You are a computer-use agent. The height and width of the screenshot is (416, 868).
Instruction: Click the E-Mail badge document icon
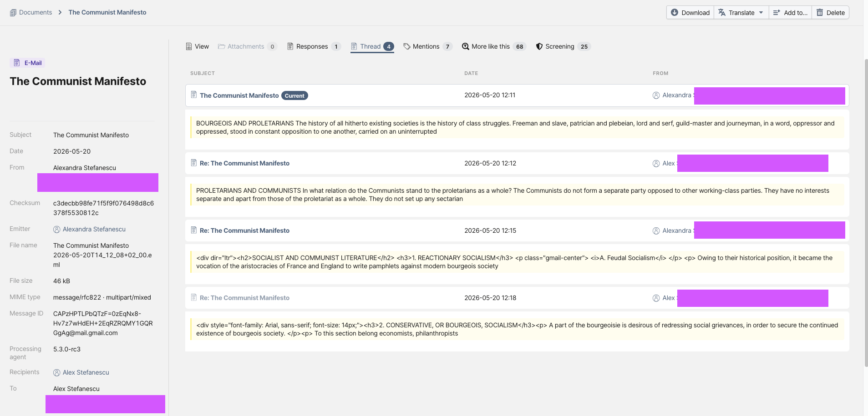click(x=17, y=63)
